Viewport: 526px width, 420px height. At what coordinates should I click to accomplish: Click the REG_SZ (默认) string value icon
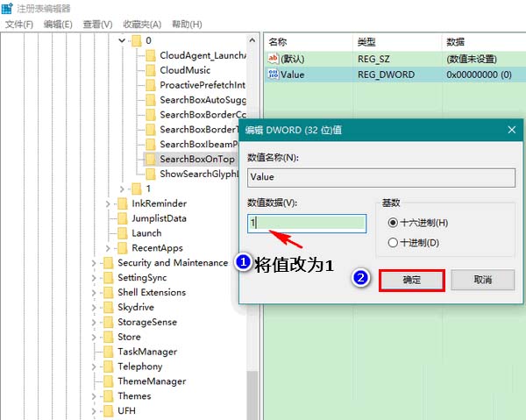coord(274,59)
